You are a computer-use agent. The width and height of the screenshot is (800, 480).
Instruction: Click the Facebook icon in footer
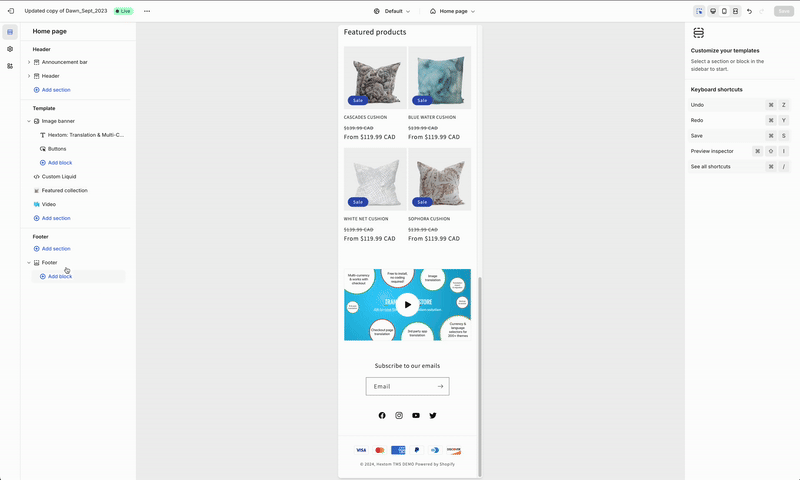(382, 416)
